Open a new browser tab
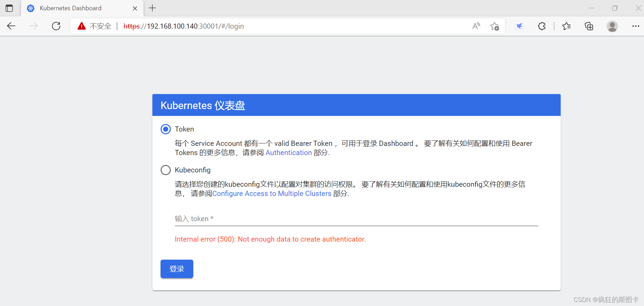Viewport: 644px width, 306px height. 152,8
